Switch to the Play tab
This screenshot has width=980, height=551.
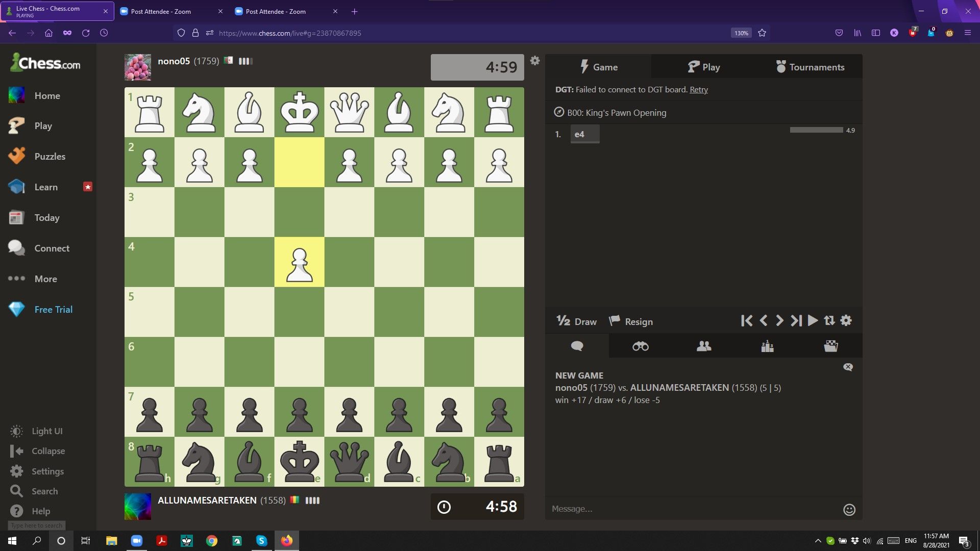(x=704, y=67)
